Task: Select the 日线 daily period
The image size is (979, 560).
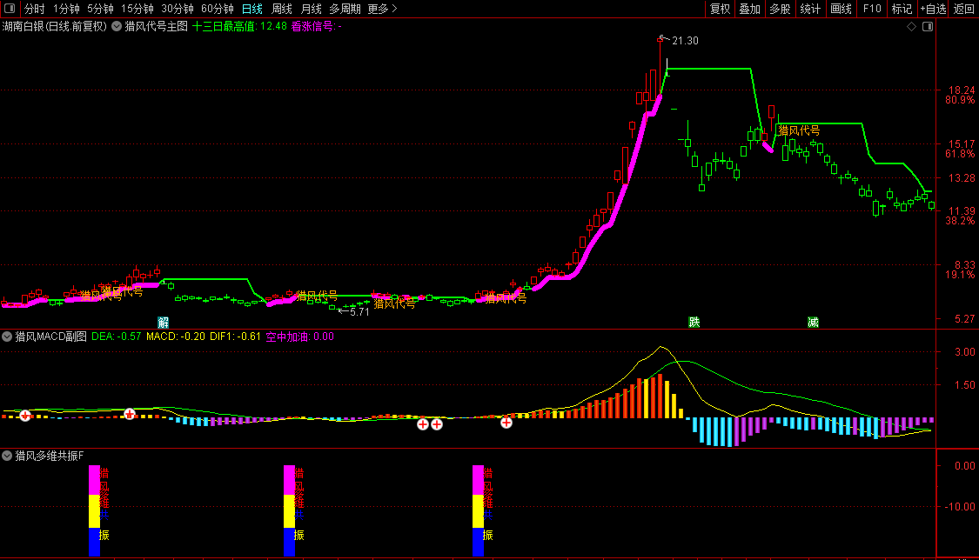Action: click(252, 9)
